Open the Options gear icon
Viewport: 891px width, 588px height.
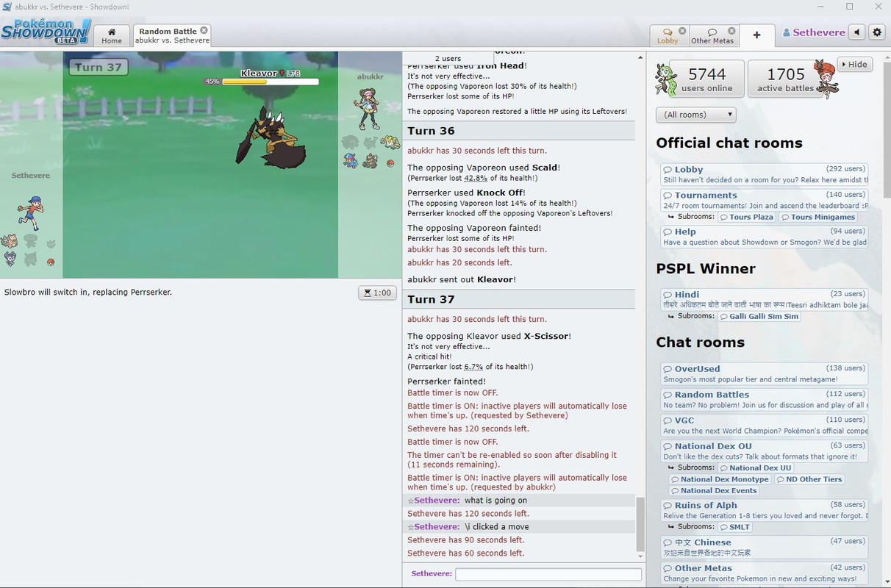pyautogui.click(x=876, y=32)
